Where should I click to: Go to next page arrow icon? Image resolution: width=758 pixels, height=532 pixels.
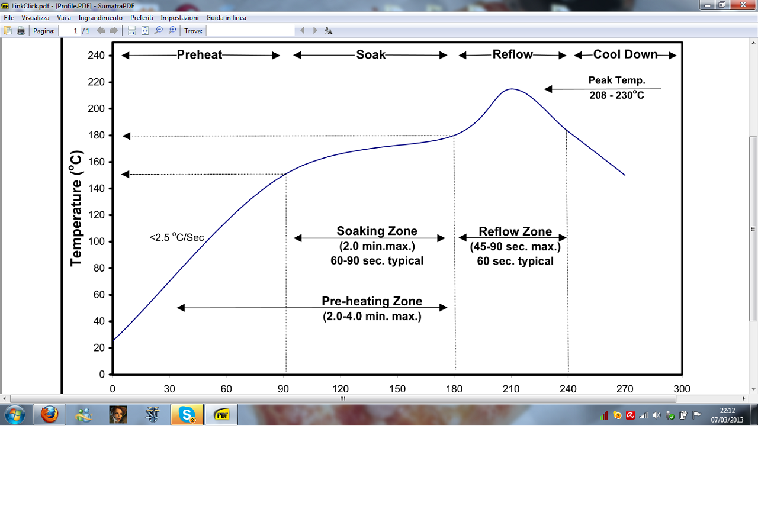coord(114,30)
